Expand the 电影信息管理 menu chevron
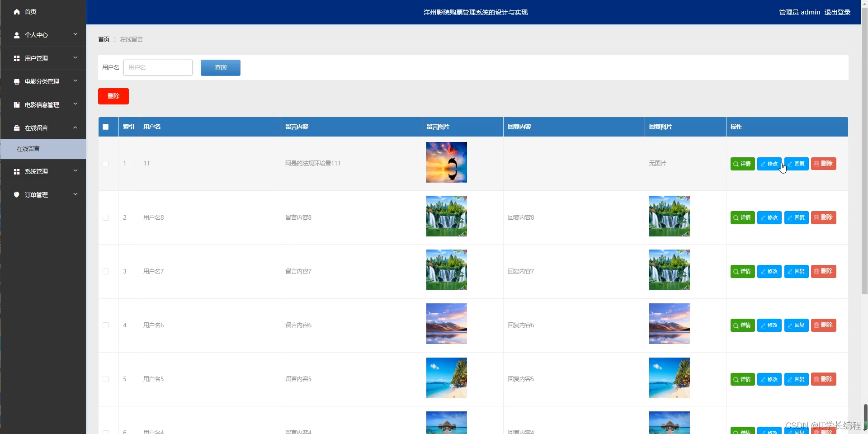Screen dimensions: 868x434 pyautogui.click(x=75, y=104)
